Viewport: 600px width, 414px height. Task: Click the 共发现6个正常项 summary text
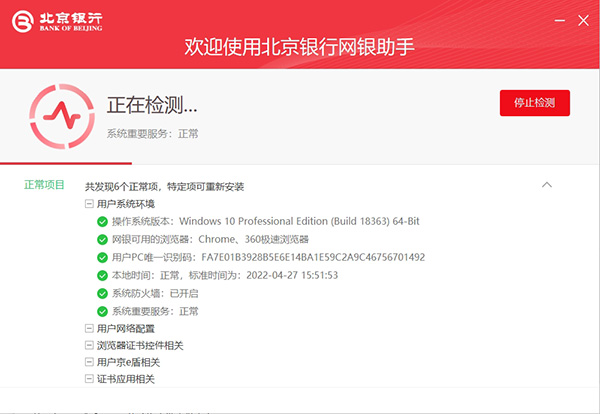pyautogui.click(x=165, y=187)
